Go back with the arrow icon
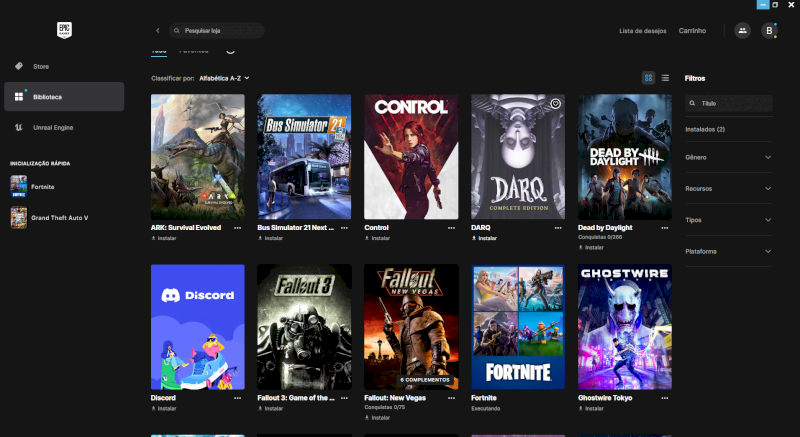 point(157,31)
